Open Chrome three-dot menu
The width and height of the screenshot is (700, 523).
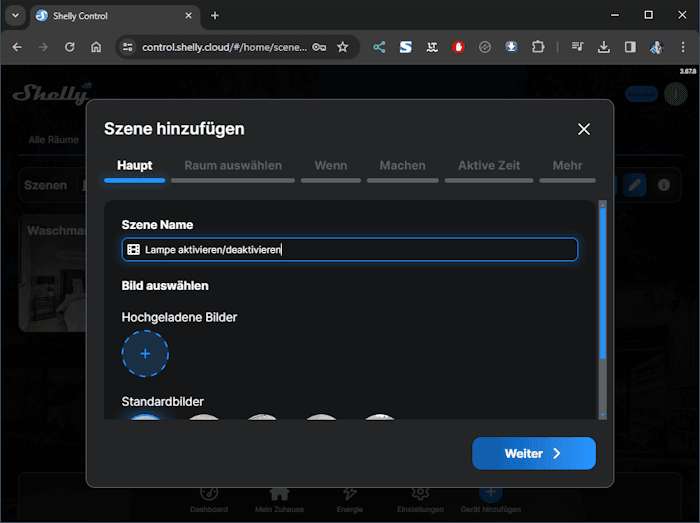point(682,47)
